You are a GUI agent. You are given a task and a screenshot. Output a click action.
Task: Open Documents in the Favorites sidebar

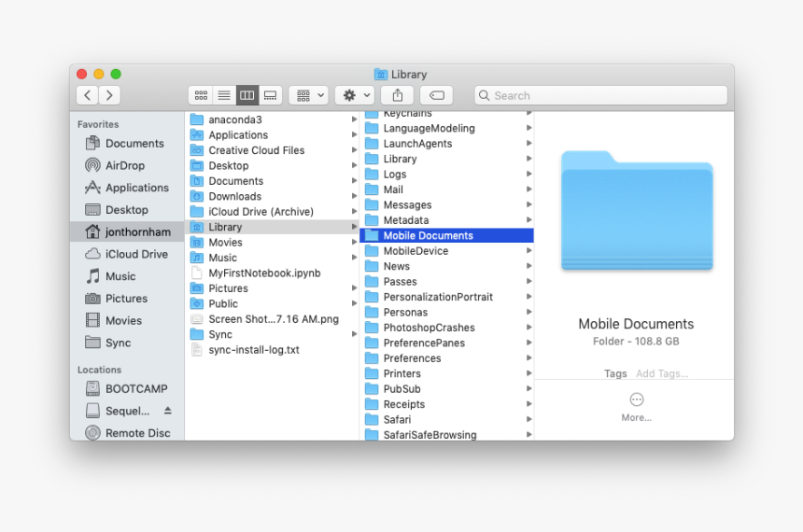[126, 144]
